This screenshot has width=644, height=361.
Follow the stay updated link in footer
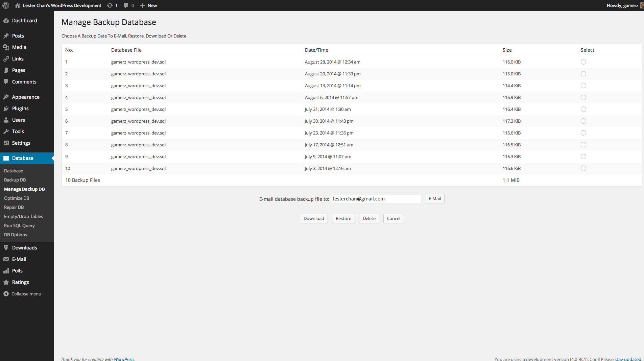(x=628, y=359)
